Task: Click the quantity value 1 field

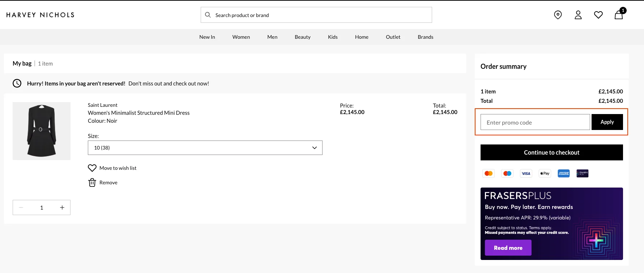Action: (x=42, y=207)
